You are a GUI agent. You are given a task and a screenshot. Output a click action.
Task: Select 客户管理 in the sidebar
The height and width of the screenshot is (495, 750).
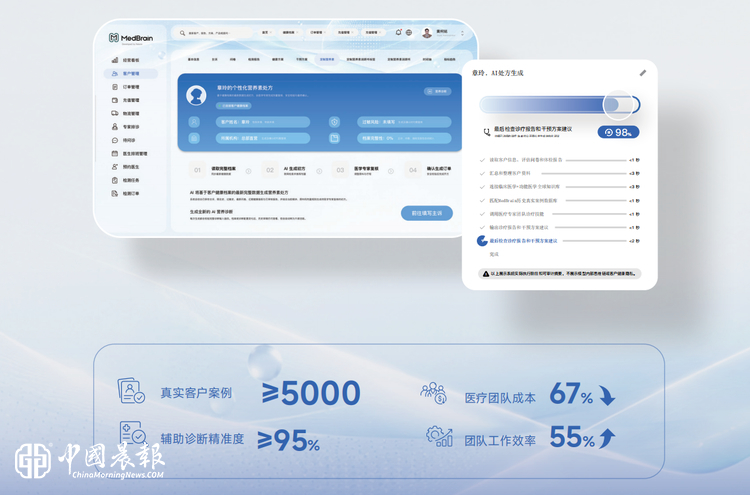click(x=131, y=73)
